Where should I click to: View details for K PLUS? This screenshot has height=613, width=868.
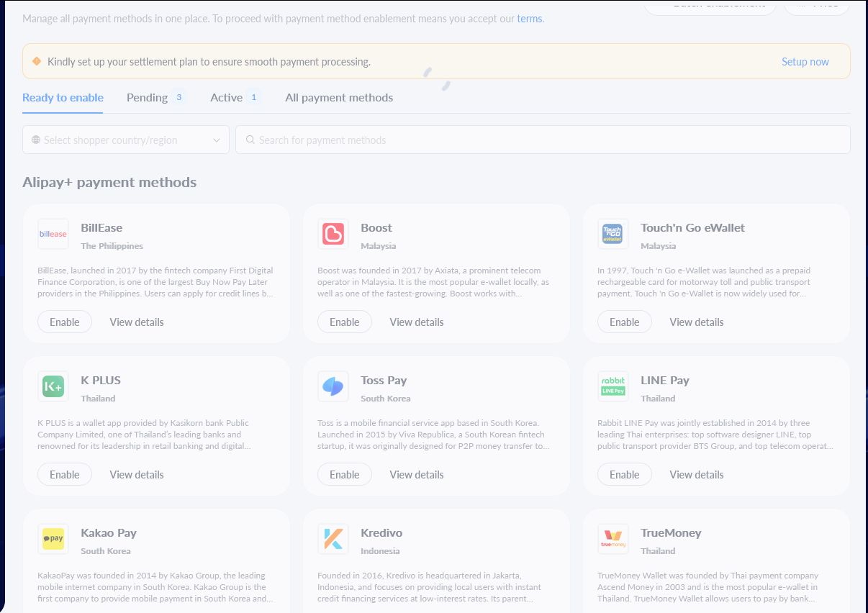coord(137,475)
